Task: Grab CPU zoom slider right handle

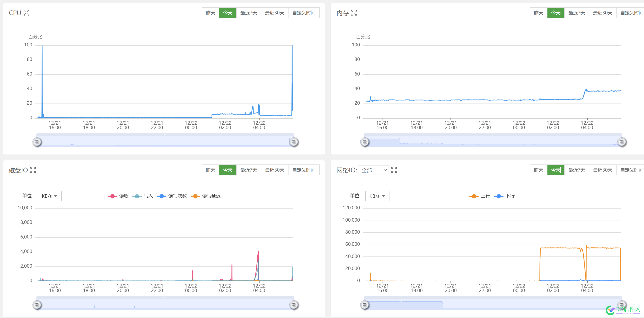Action: click(x=294, y=142)
